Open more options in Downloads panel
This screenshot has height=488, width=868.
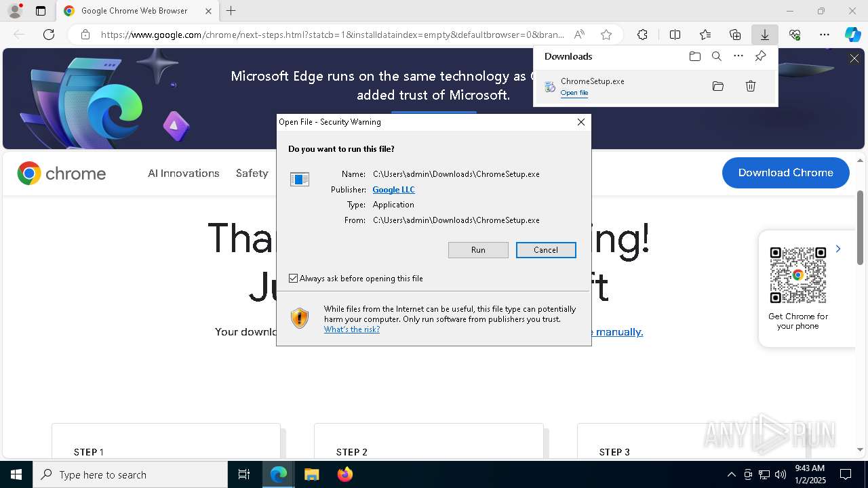[738, 56]
